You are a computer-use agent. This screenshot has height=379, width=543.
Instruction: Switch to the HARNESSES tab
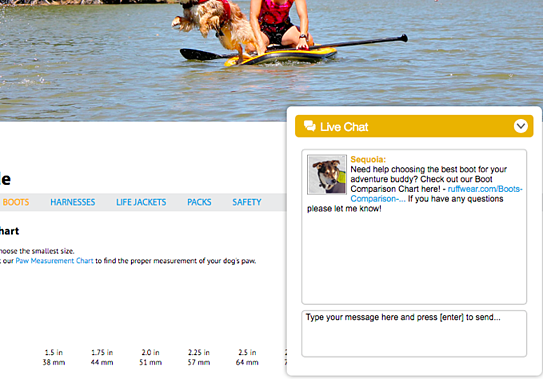click(x=73, y=202)
